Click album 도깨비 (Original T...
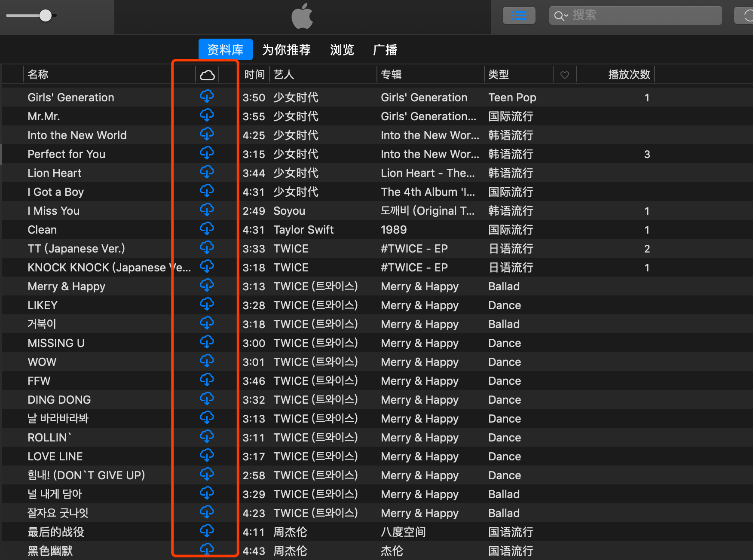Viewport: 753px width, 560px height. pyautogui.click(x=428, y=211)
